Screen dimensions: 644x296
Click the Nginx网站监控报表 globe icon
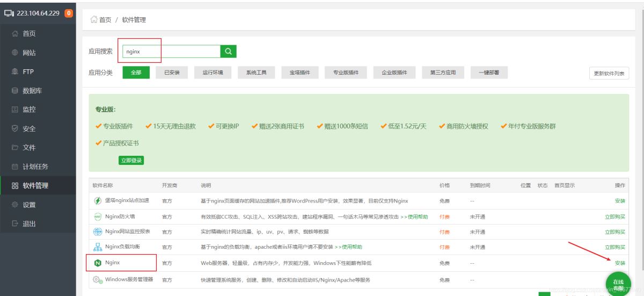pos(98,232)
